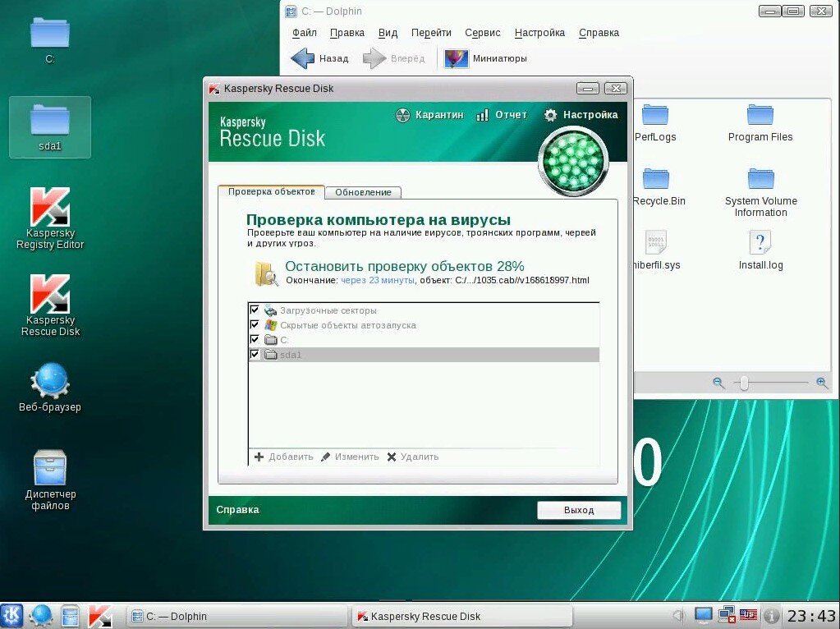Uncheck the sda1 scan checkbox

coord(255,354)
